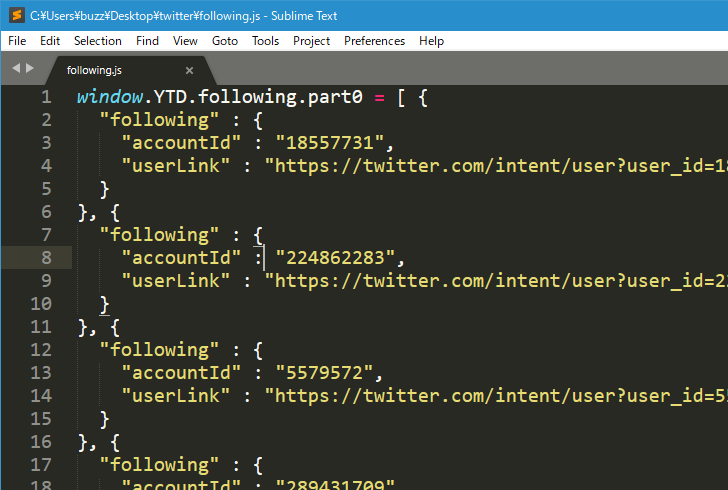
Task: Click the pink equals sign on line 1
Action: pos(379,98)
